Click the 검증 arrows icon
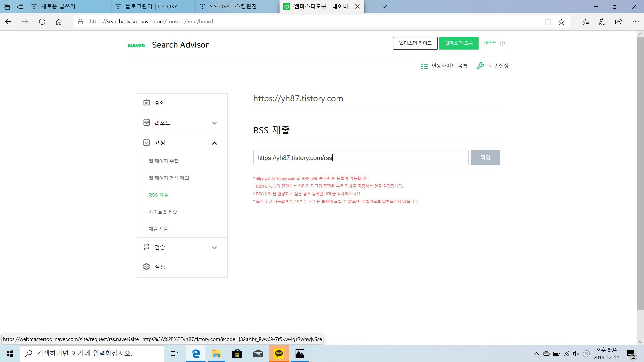The height and width of the screenshot is (362, 644). 147,247
